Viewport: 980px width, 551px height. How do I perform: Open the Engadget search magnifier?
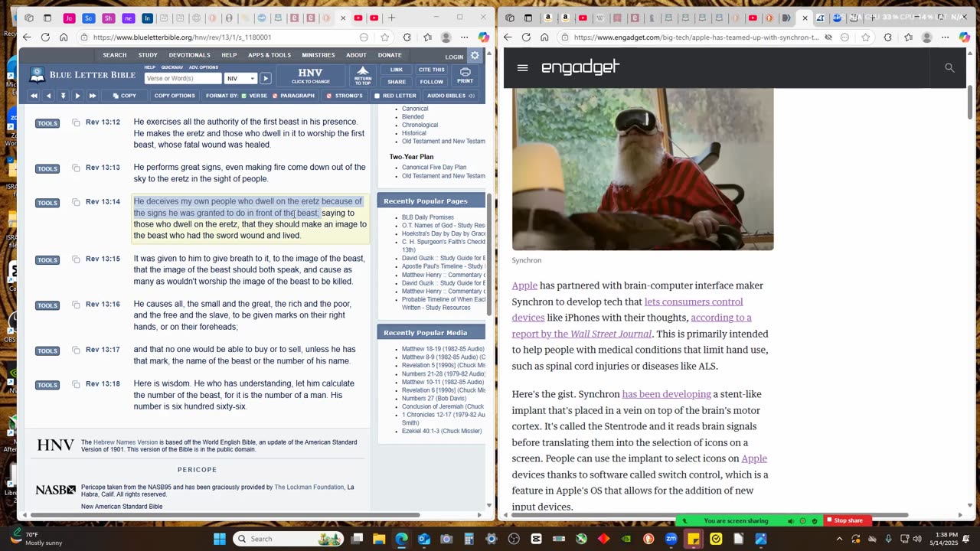point(949,68)
